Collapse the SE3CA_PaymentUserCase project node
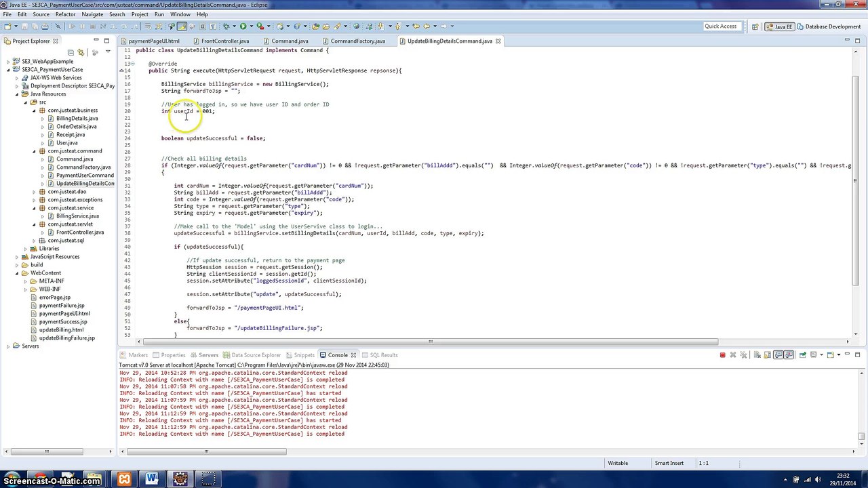 tap(8, 69)
